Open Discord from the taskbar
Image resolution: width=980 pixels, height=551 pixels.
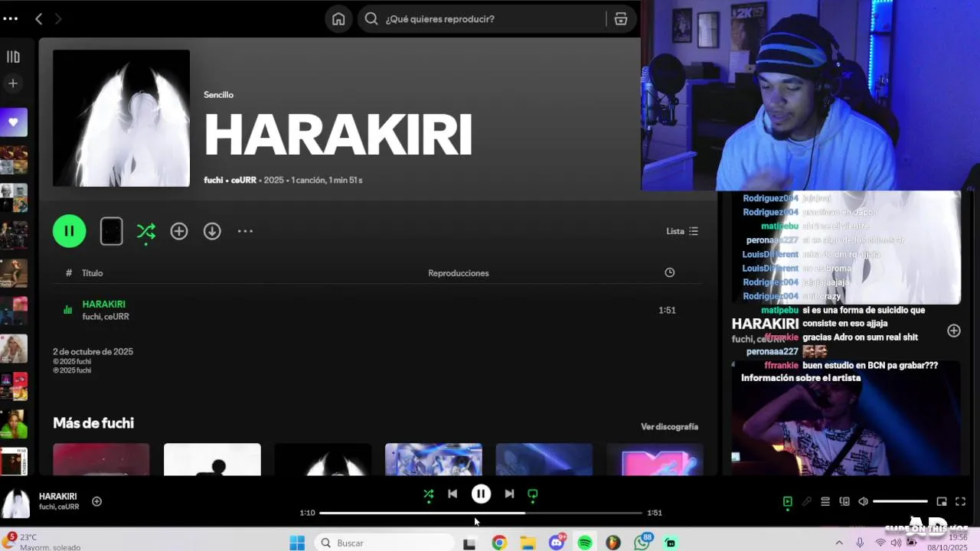click(x=557, y=543)
